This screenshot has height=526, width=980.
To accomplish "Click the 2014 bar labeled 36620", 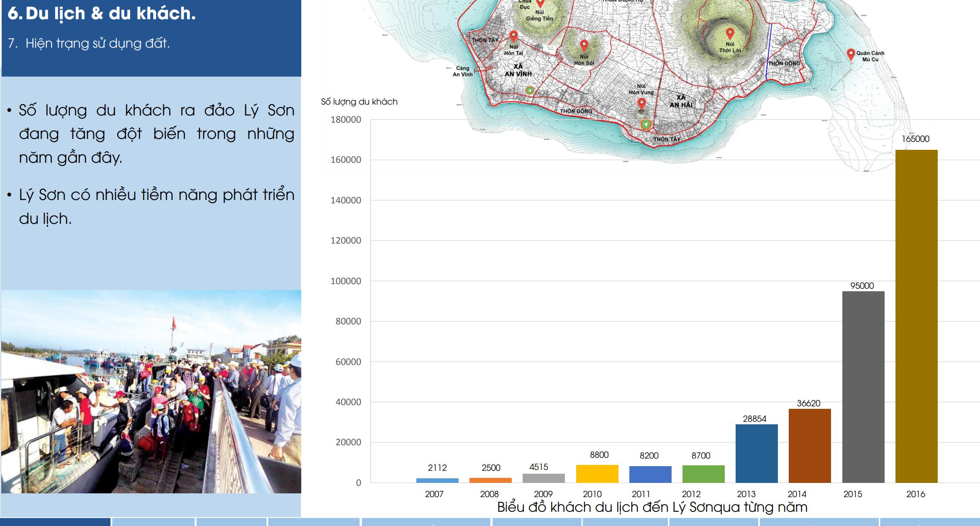I will point(809,446).
